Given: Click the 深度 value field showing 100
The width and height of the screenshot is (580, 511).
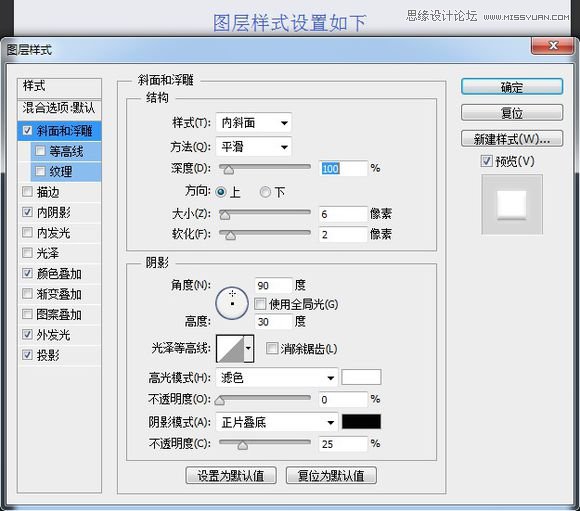Looking at the screenshot, I should [343, 168].
